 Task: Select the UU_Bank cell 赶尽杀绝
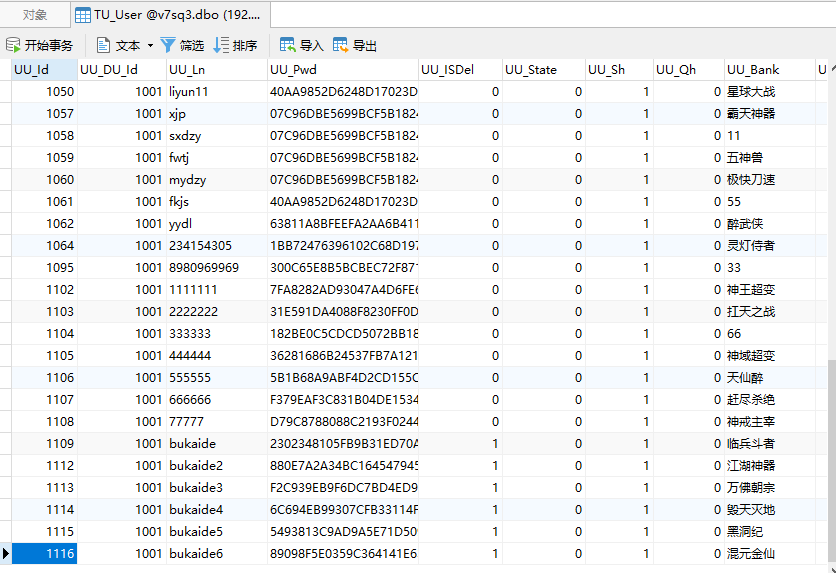[770, 399]
